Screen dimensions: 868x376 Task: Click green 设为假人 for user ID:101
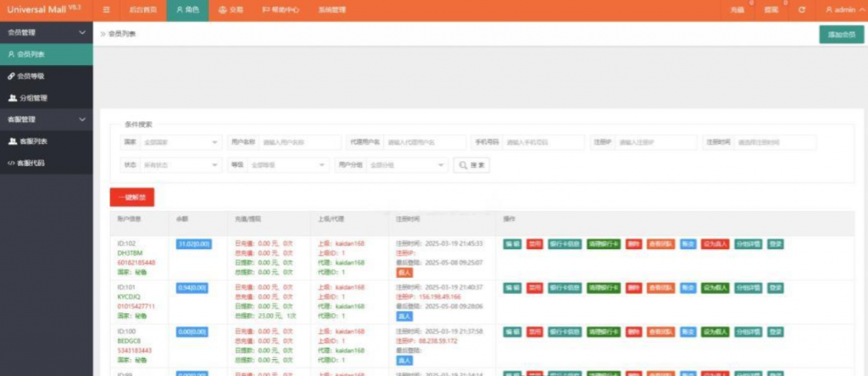click(715, 288)
